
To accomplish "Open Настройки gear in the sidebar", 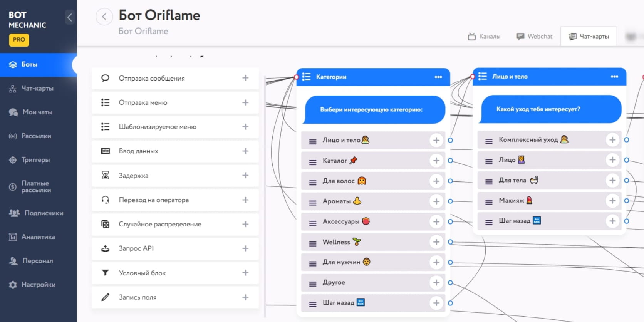I will (x=38, y=285).
